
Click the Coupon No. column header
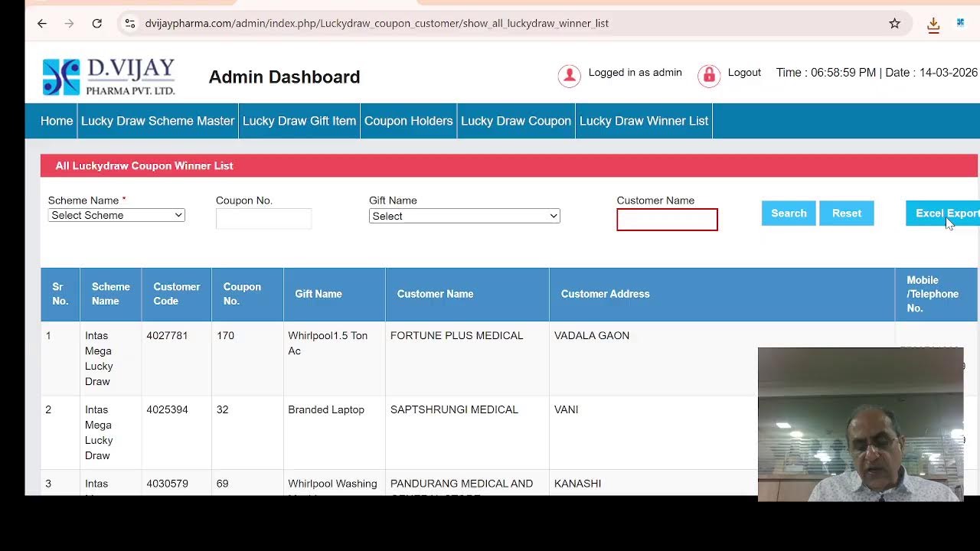247,294
